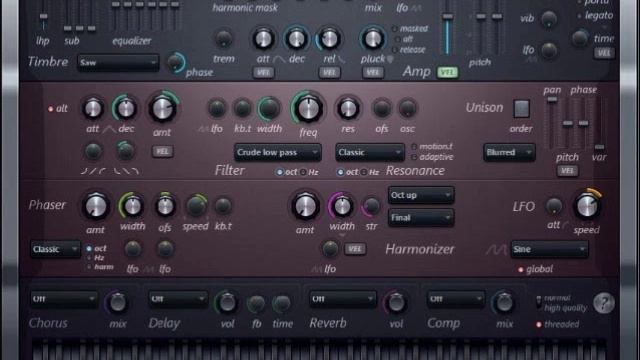Adjust the Filter res knob
This screenshot has height=360, width=640.
(348, 109)
